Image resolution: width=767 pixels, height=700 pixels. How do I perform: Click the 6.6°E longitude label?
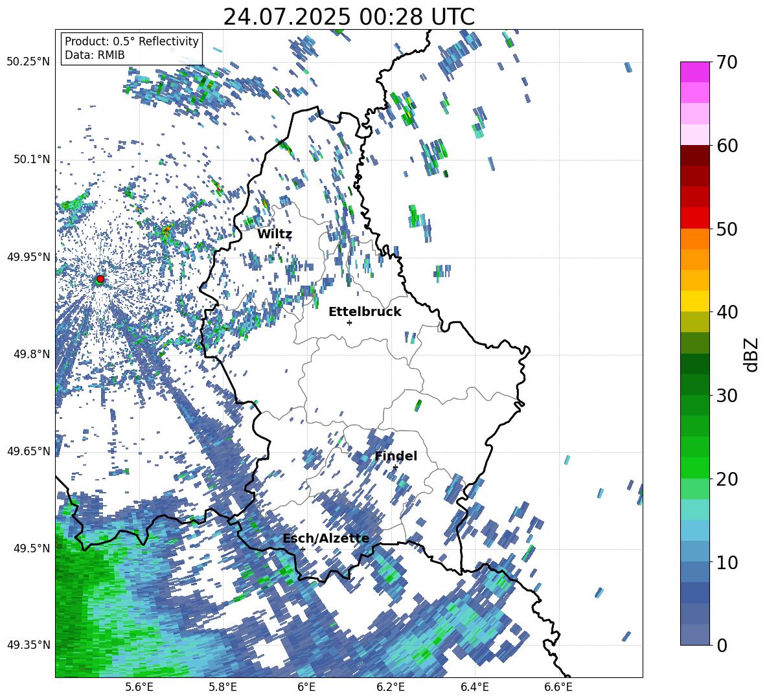tap(558, 687)
